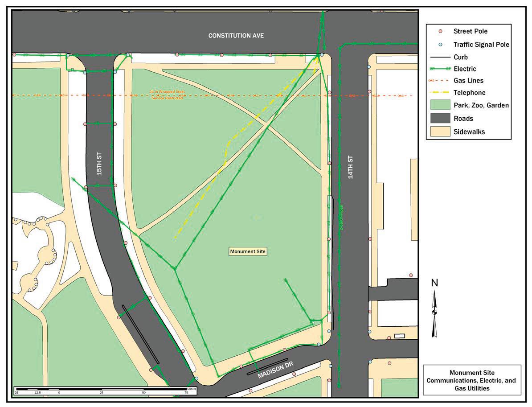
Task: Click the dark gray Roads swatch
Action: pyautogui.click(x=440, y=118)
